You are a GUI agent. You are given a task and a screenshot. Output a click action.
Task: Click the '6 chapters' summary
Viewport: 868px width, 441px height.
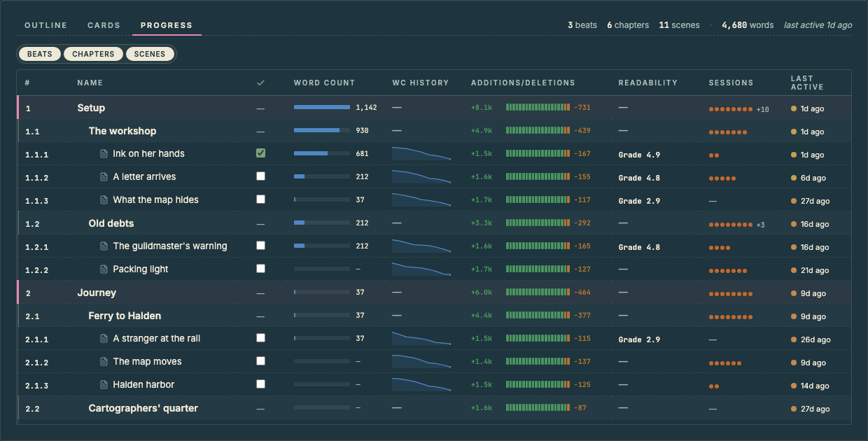(x=628, y=25)
